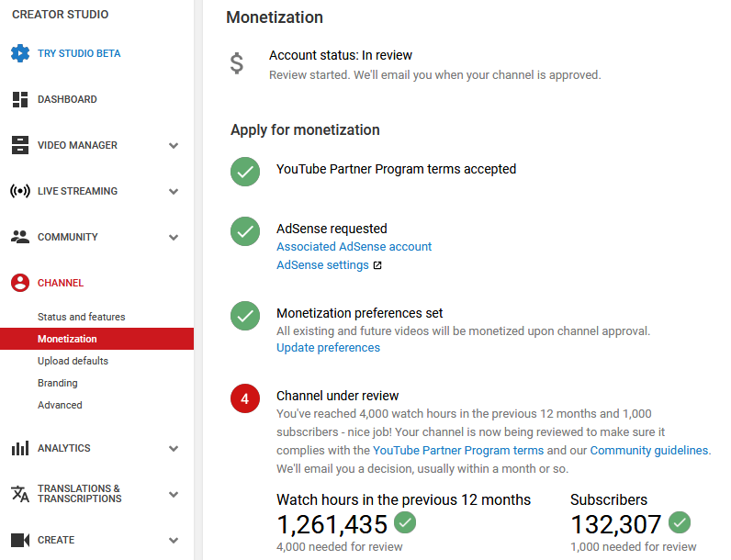Screen dimensions: 731x560
Task: Open the Analytics menu label
Action: tap(64, 448)
